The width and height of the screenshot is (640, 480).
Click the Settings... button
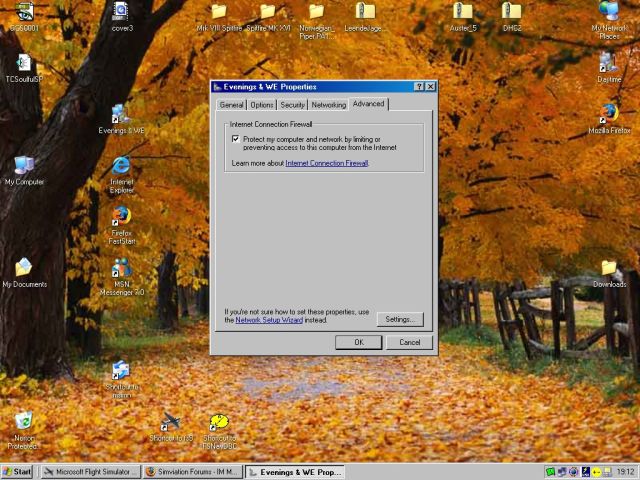[x=400, y=319]
